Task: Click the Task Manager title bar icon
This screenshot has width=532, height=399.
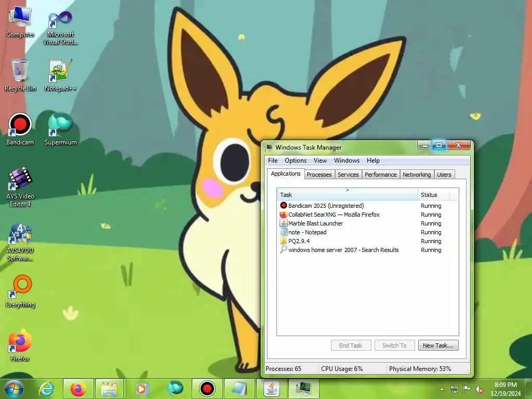Action: [269, 147]
